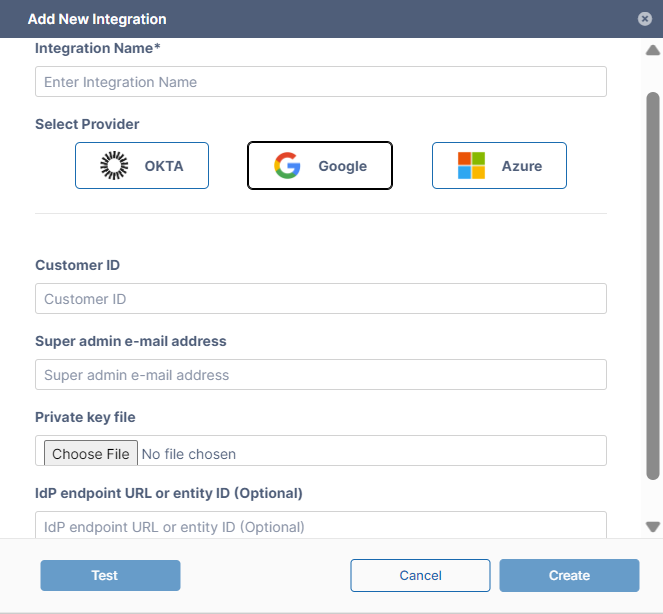The width and height of the screenshot is (663, 614).
Task: Select the OKTA provider logo
Action: pyautogui.click(x=115, y=166)
